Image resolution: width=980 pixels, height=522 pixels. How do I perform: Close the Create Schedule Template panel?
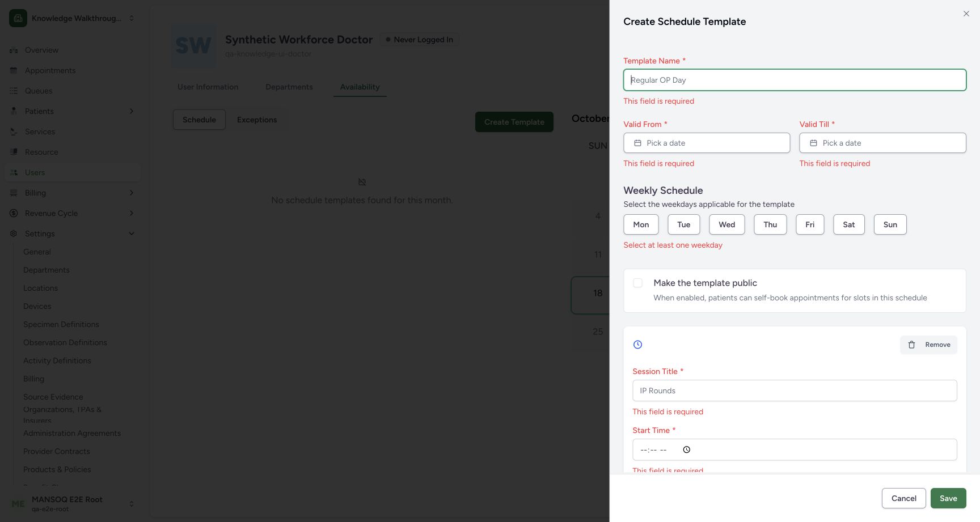(x=966, y=14)
